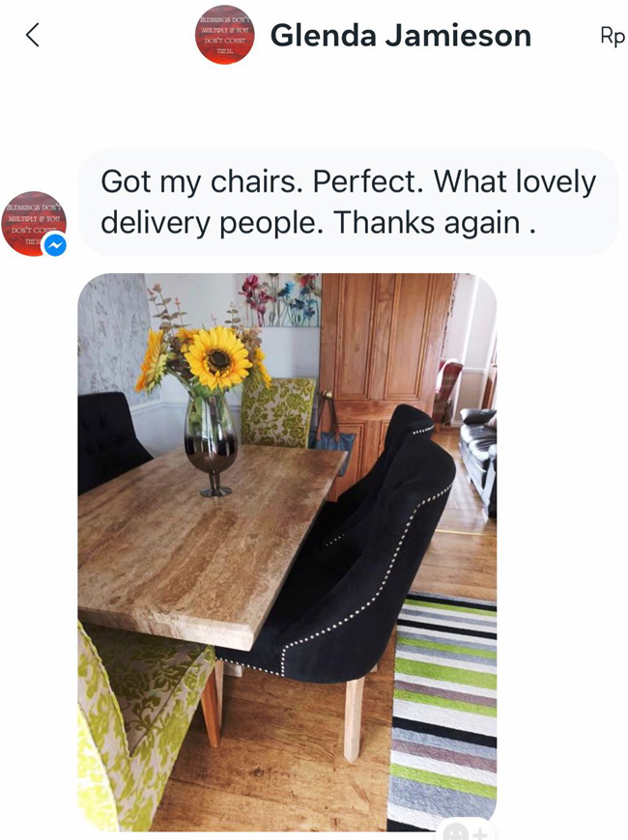628x840 pixels.
Task: Click the words 'What lovely' in the message
Action: (x=515, y=182)
